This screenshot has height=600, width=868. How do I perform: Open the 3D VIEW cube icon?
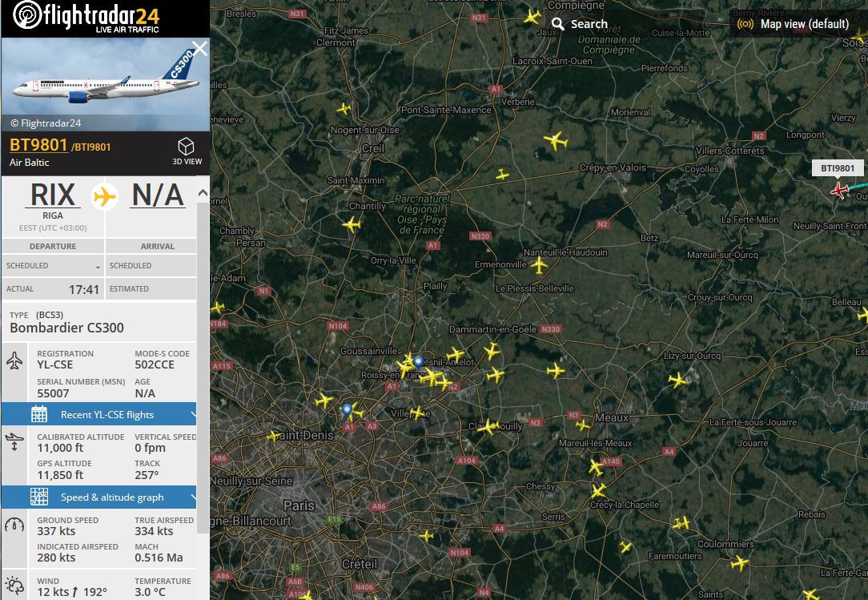point(186,147)
